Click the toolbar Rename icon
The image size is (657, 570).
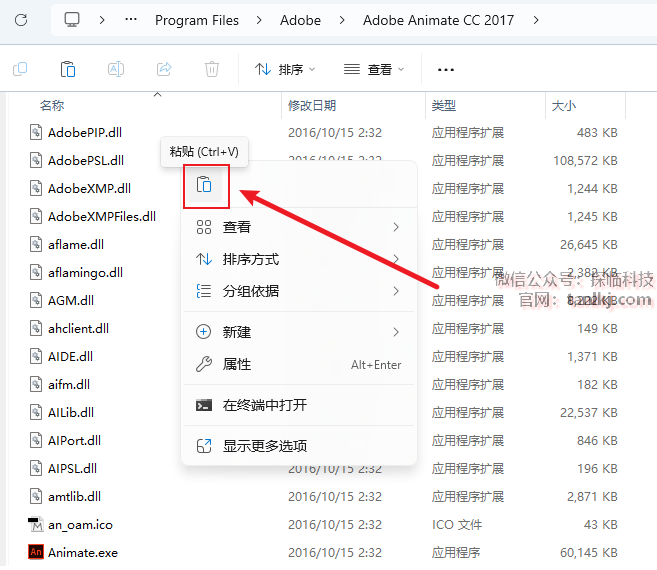(116, 69)
